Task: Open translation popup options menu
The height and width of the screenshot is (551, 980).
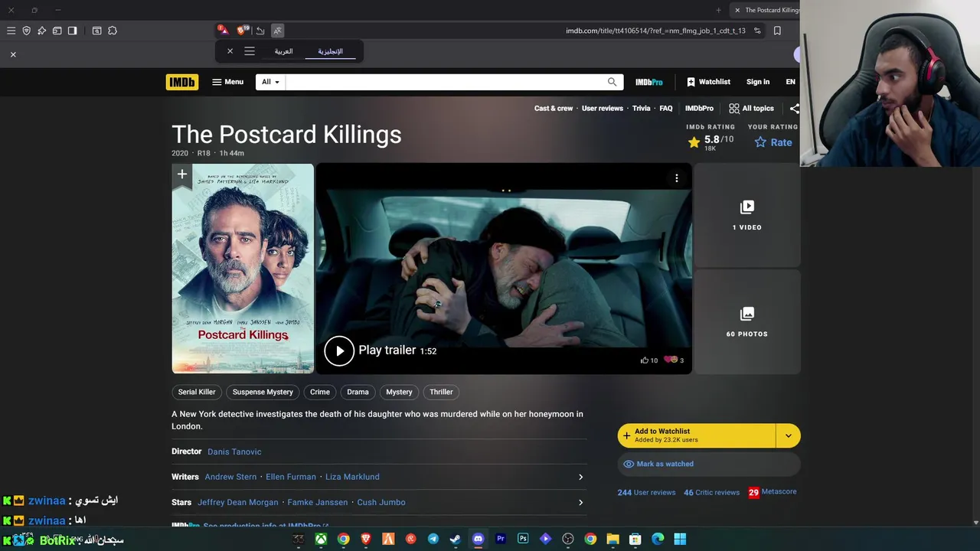Action: coord(250,51)
